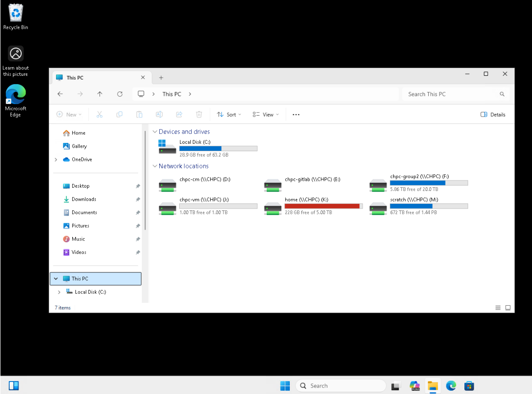The image size is (532, 394).
Task: Click the Delete icon on the toolbar
Action: (x=199, y=114)
